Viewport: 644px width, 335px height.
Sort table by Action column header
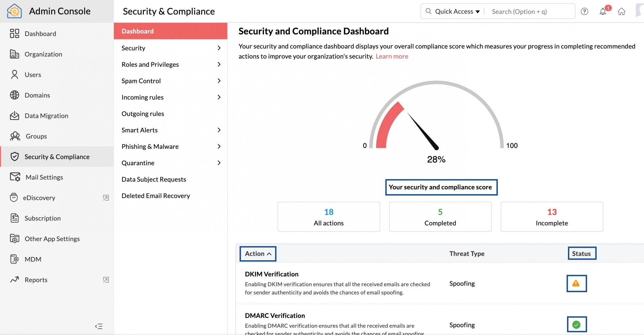pyautogui.click(x=258, y=254)
